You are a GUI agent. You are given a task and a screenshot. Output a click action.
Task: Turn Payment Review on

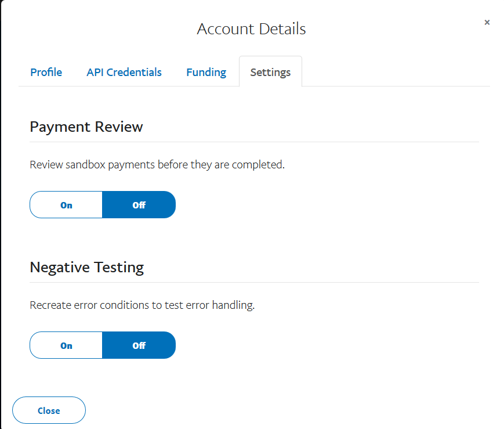point(66,205)
